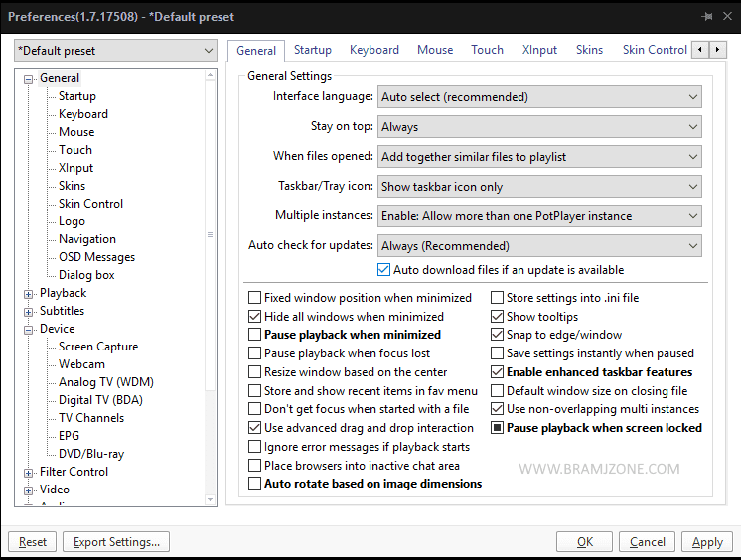Check Ignore error messages if playback starts

click(254, 447)
